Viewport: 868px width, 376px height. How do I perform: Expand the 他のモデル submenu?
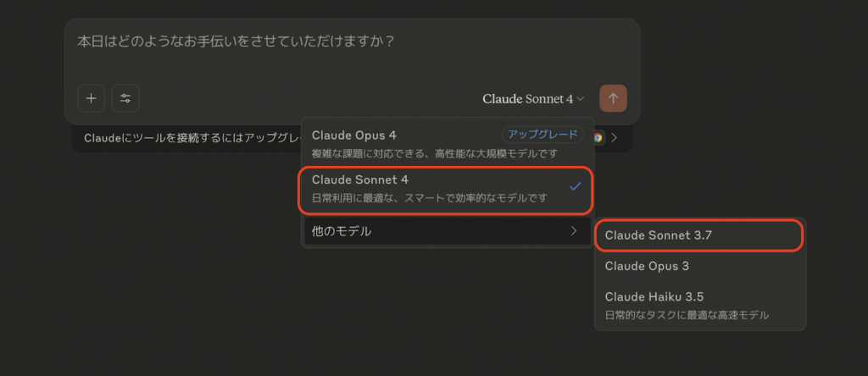pos(448,231)
